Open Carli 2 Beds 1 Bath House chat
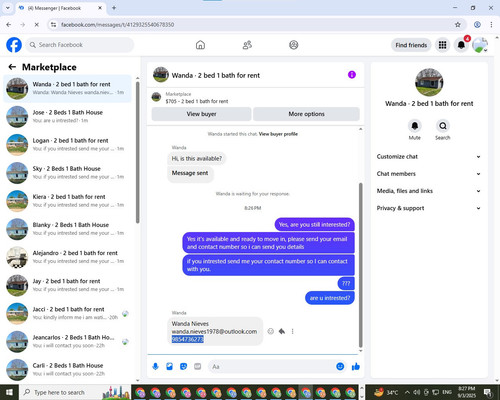500x400 pixels. pos(68,369)
